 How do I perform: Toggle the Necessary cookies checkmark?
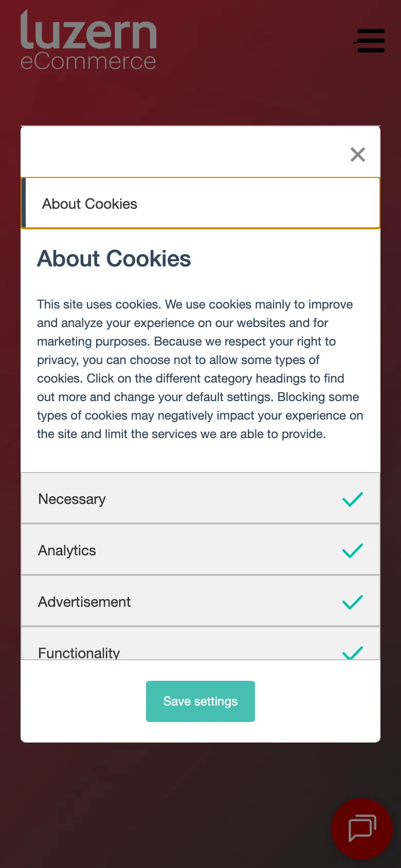click(353, 499)
